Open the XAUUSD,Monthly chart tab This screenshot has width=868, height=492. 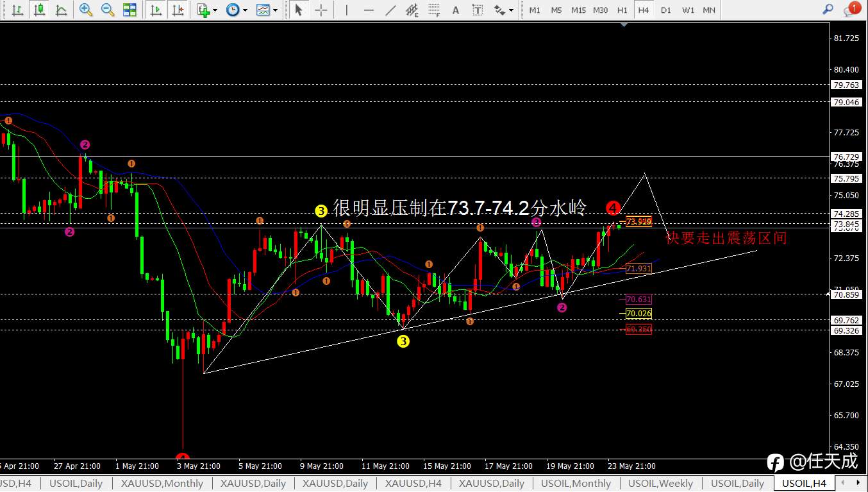coord(162,484)
